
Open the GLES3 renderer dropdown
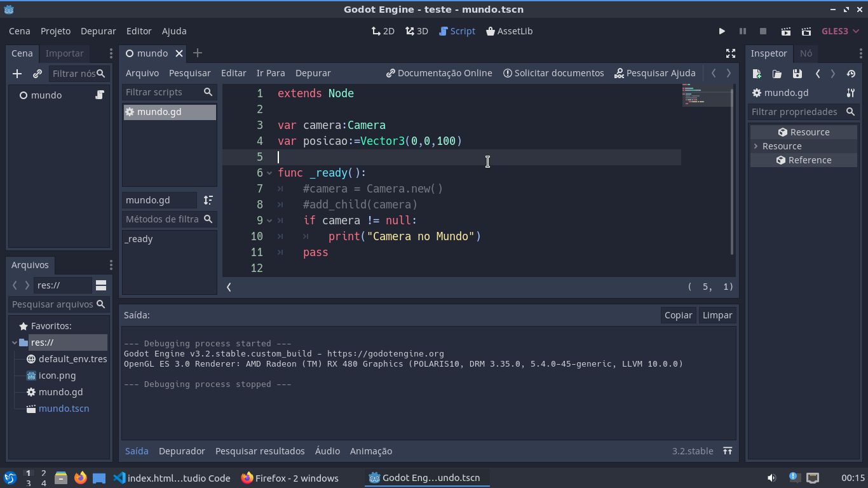[x=840, y=31]
